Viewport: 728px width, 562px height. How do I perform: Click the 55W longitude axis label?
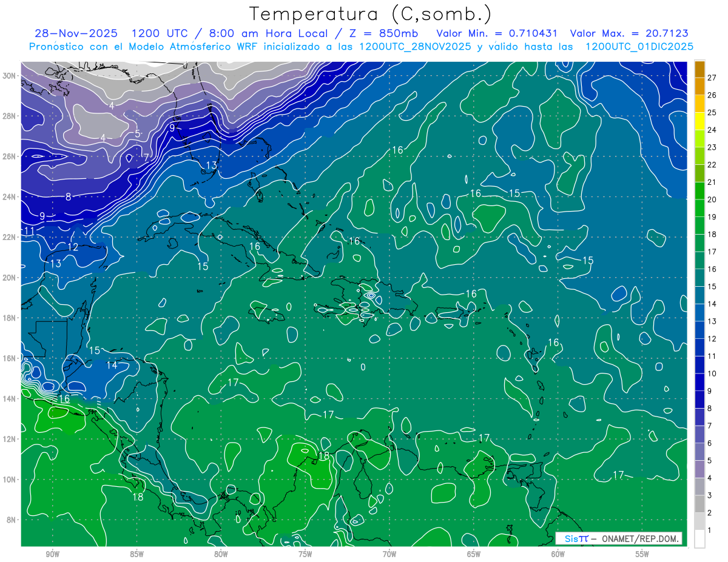[642, 554]
